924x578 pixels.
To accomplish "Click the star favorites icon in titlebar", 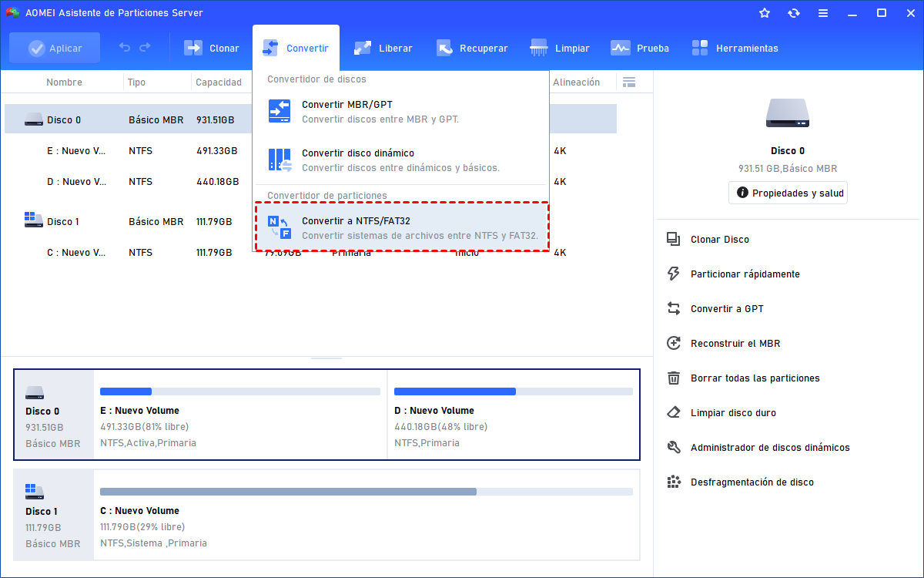I will (764, 12).
